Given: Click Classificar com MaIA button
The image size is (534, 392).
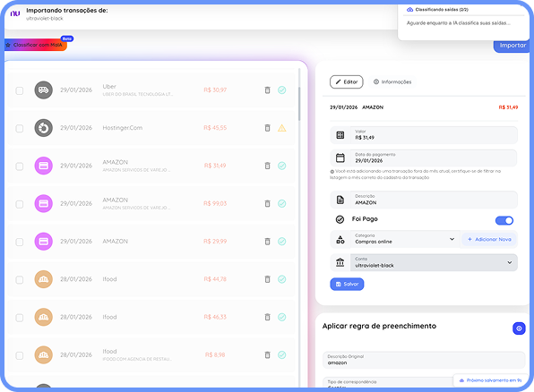Looking at the screenshot, I should point(36,45).
